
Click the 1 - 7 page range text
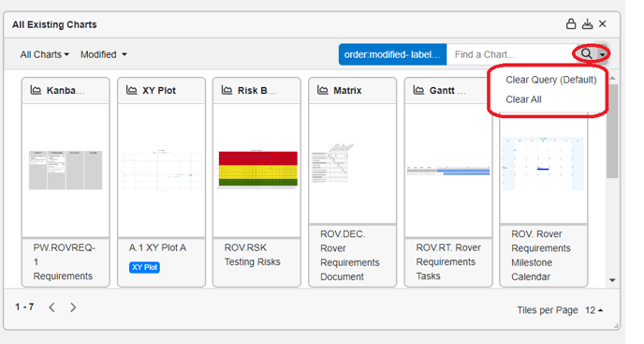coord(24,307)
